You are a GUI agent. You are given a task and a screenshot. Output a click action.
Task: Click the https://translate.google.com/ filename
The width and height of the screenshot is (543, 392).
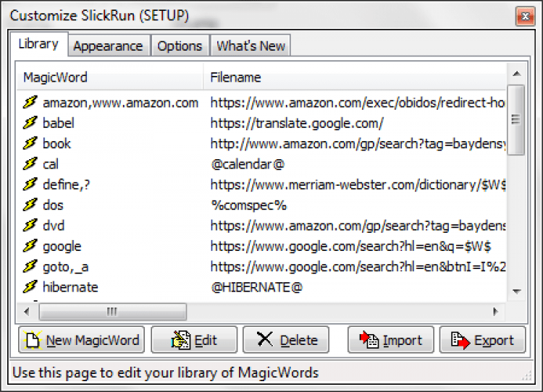click(297, 123)
